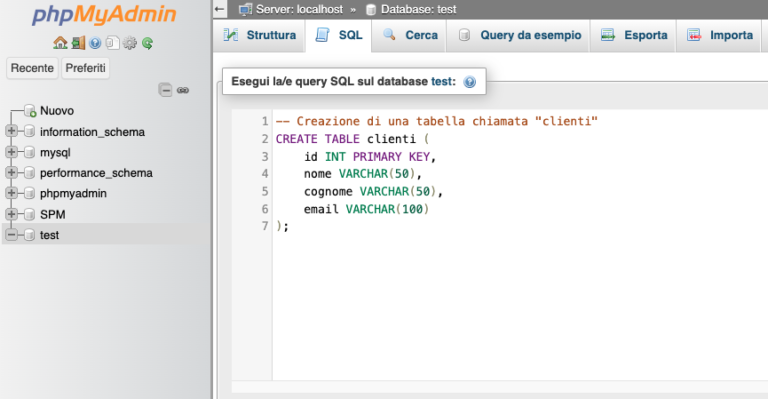
Task: Click the server icon in breadcrumb
Action: [245, 9]
